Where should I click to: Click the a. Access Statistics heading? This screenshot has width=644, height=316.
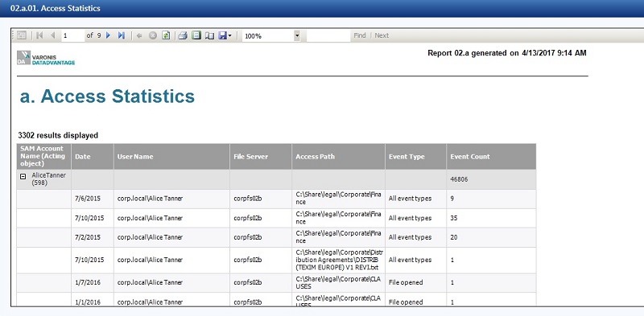[107, 96]
